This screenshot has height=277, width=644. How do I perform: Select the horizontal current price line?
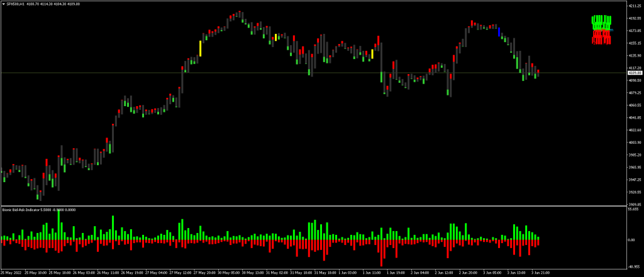tap(252, 73)
